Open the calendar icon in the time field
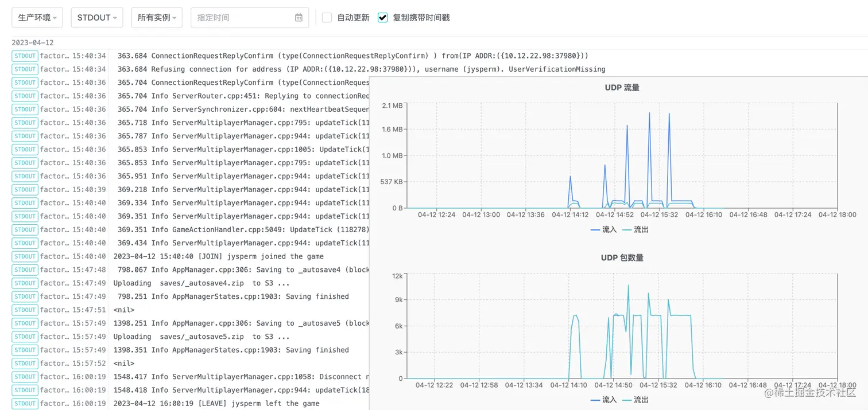This screenshot has height=410, width=868. pos(299,18)
